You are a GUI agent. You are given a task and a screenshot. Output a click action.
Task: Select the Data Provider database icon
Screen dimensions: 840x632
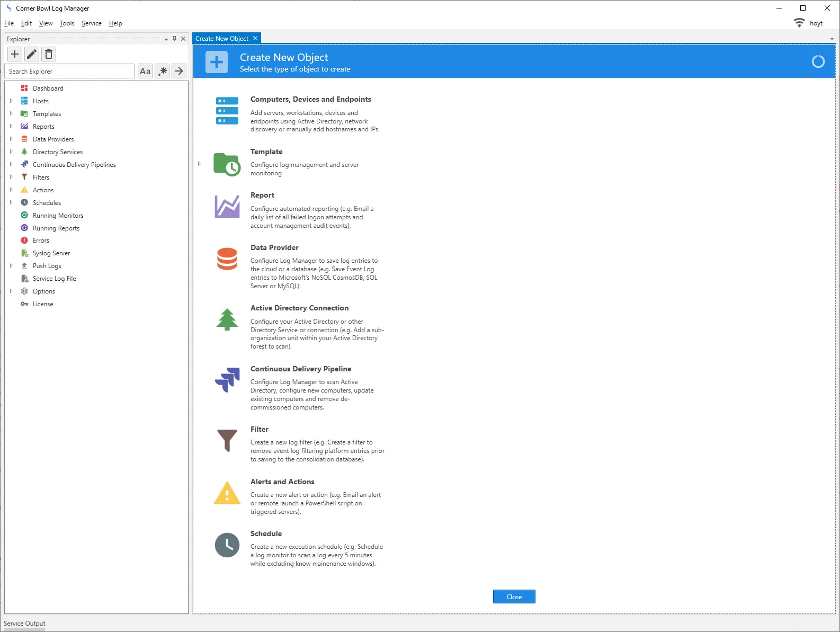[227, 259]
